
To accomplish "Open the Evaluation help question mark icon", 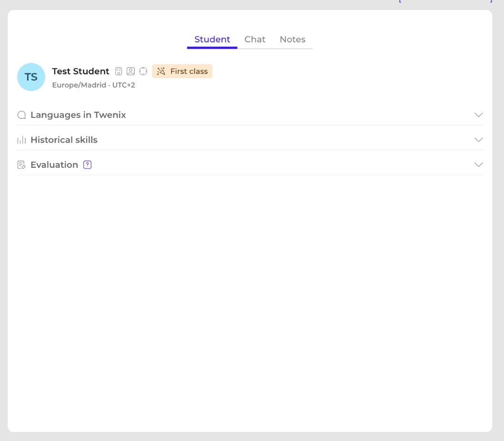I will pyautogui.click(x=87, y=165).
